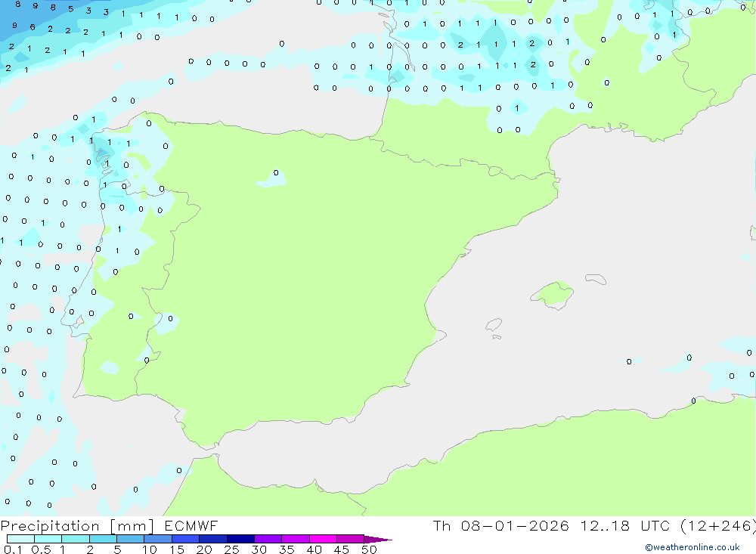
Task: Click the '20' legend scale label
Action: click(204, 549)
